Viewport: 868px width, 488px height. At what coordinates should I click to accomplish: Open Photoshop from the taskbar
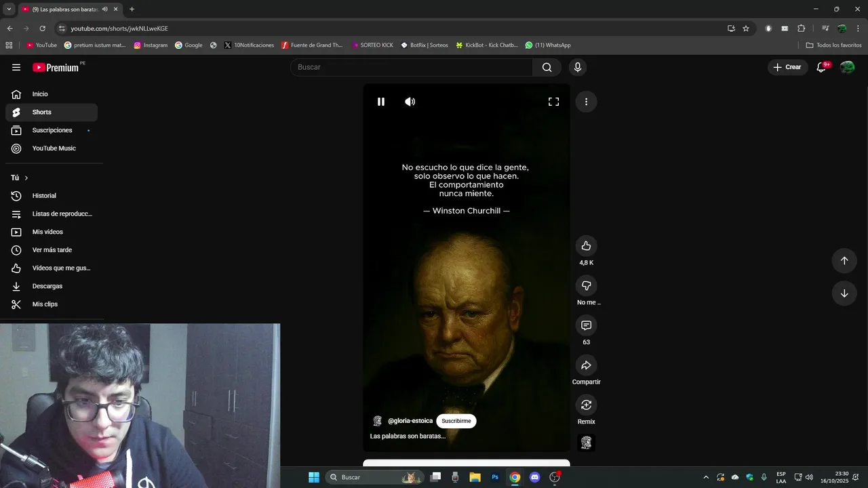point(495,477)
